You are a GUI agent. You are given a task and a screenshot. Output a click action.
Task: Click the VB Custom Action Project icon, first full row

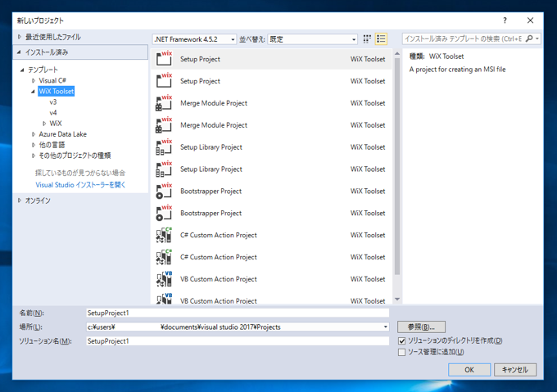[x=164, y=279]
